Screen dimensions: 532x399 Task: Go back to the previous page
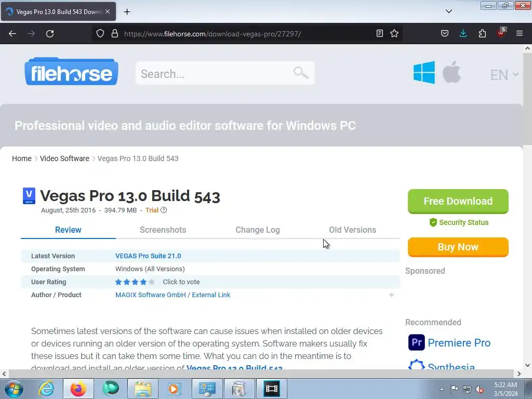click(12, 34)
